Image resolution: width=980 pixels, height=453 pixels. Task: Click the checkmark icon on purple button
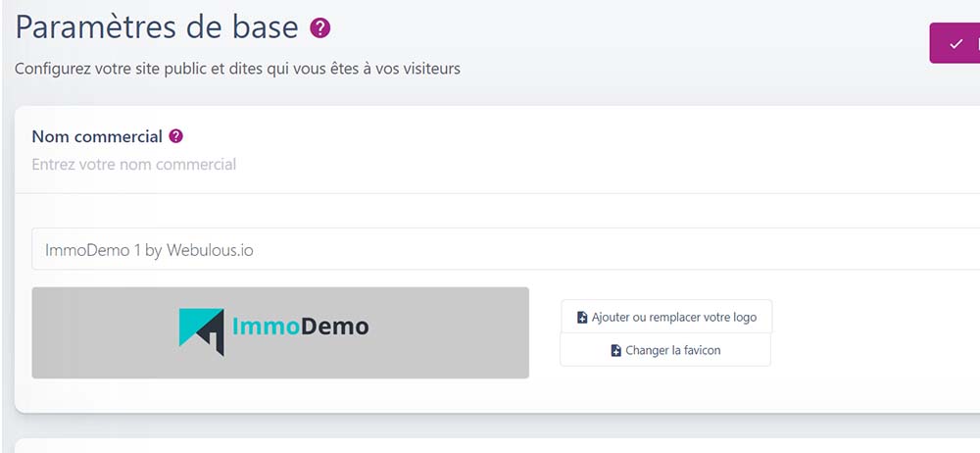956,44
